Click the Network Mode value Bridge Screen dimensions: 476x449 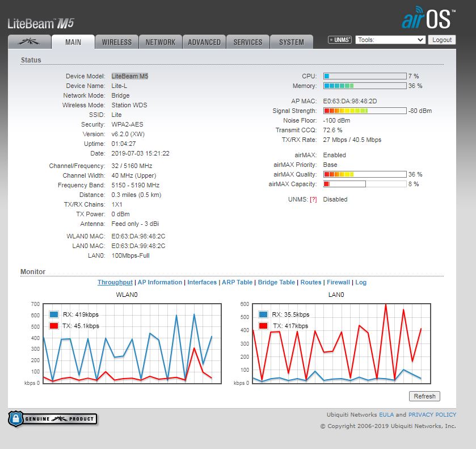click(x=120, y=96)
